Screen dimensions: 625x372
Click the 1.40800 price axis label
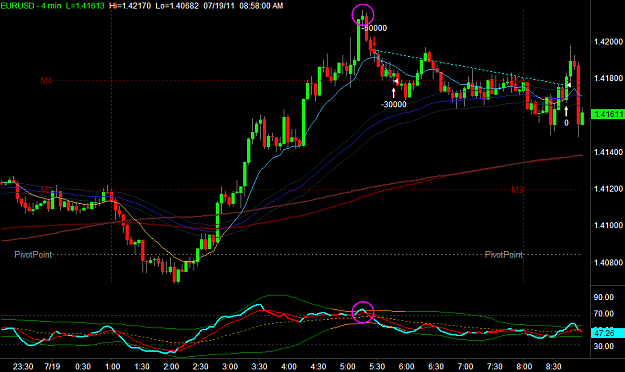tap(608, 262)
